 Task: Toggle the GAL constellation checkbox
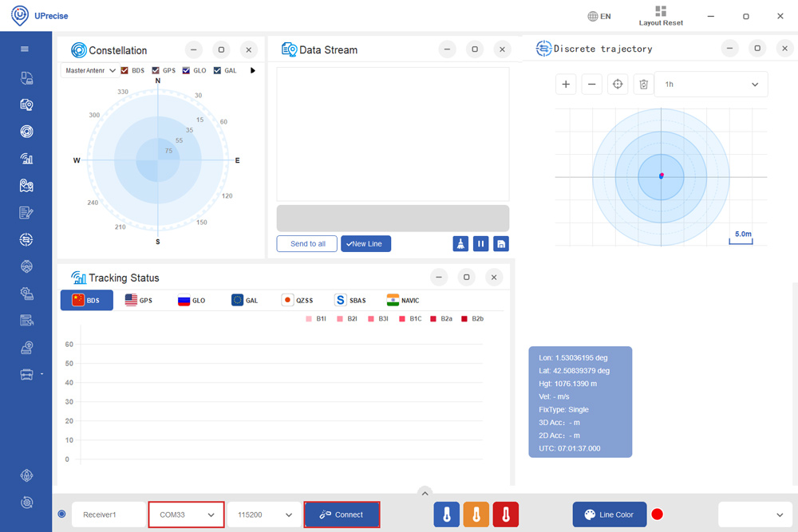click(218, 70)
